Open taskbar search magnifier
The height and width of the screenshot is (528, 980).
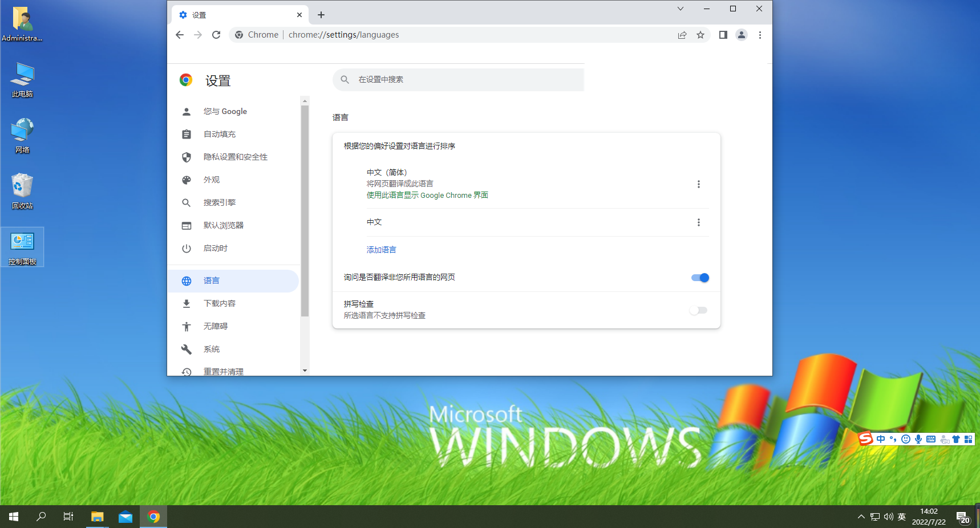pyautogui.click(x=41, y=517)
